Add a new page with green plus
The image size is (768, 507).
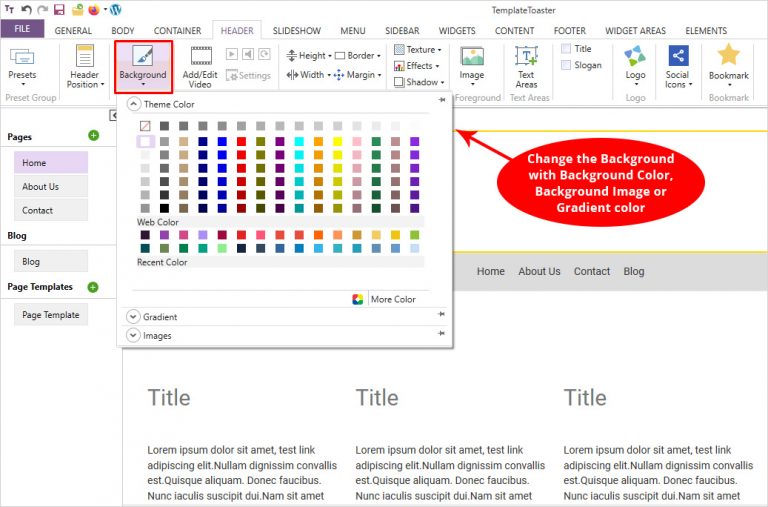point(93,135)
